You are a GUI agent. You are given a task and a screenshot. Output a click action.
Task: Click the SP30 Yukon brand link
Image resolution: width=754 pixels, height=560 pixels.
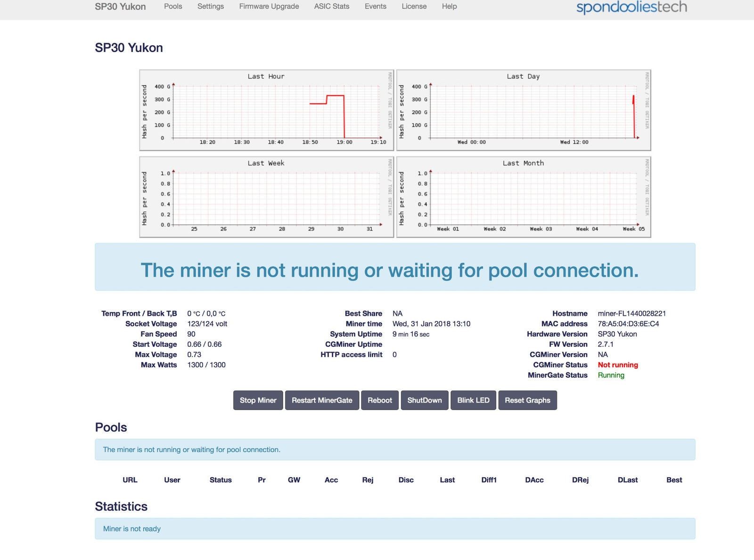coord(120,7)
